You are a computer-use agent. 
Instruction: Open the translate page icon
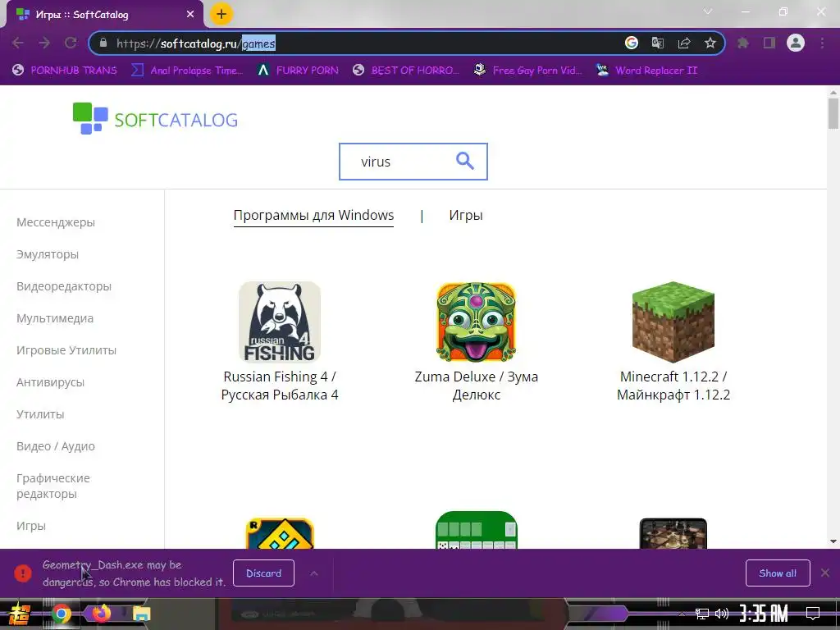click(x=658, y=43)
